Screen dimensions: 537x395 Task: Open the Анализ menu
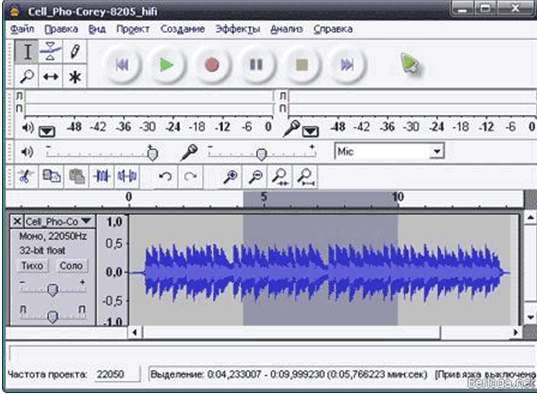tap(287, 29)
